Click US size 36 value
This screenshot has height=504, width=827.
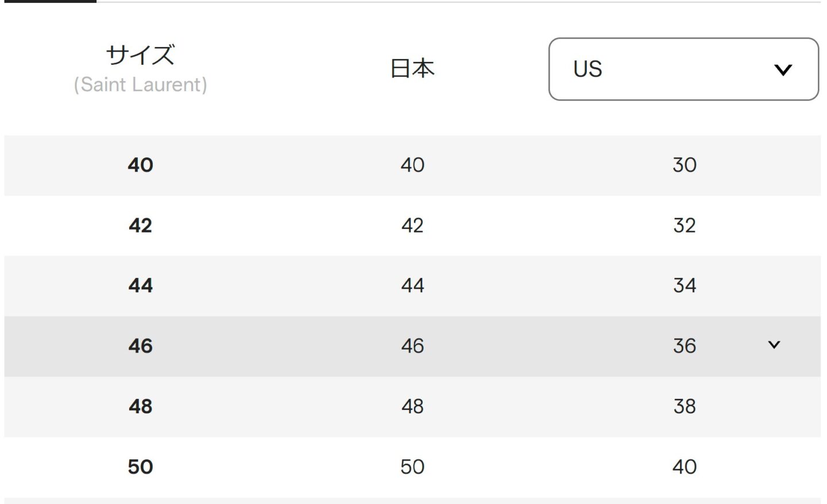684,346
